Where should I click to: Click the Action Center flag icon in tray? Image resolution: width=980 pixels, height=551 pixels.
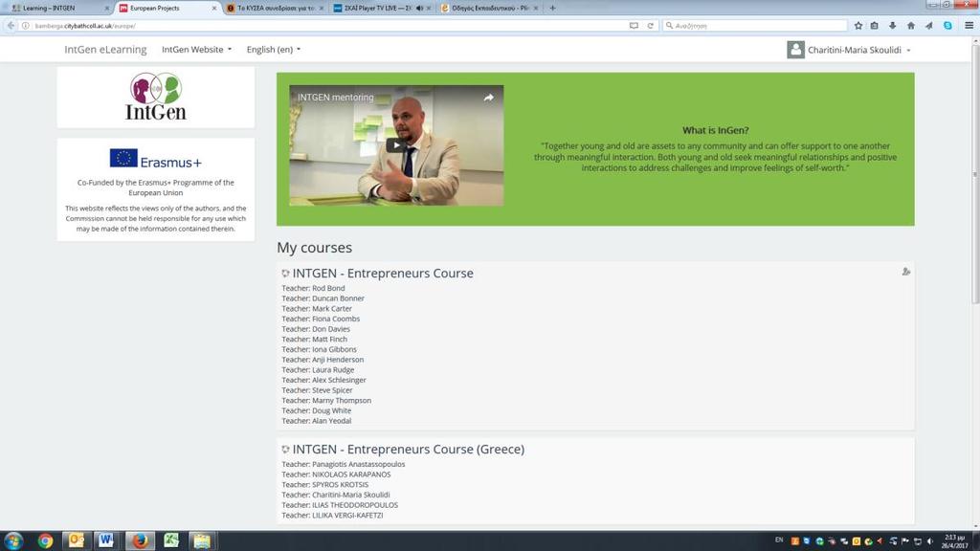pyautogui.click(x=905, y=541)
